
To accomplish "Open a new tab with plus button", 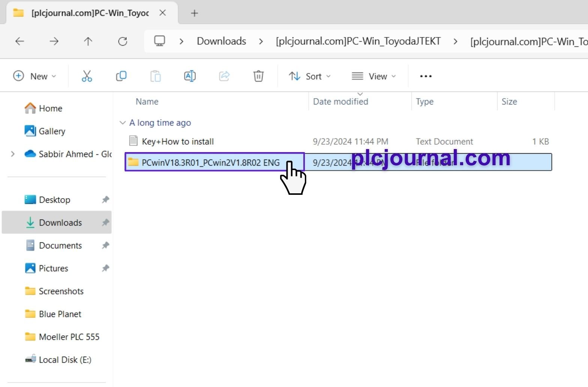I will (194, 13).
